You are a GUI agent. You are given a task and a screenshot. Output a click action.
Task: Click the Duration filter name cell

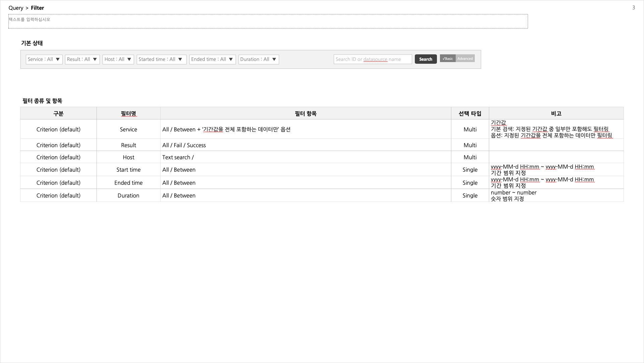tap(128, 195)
